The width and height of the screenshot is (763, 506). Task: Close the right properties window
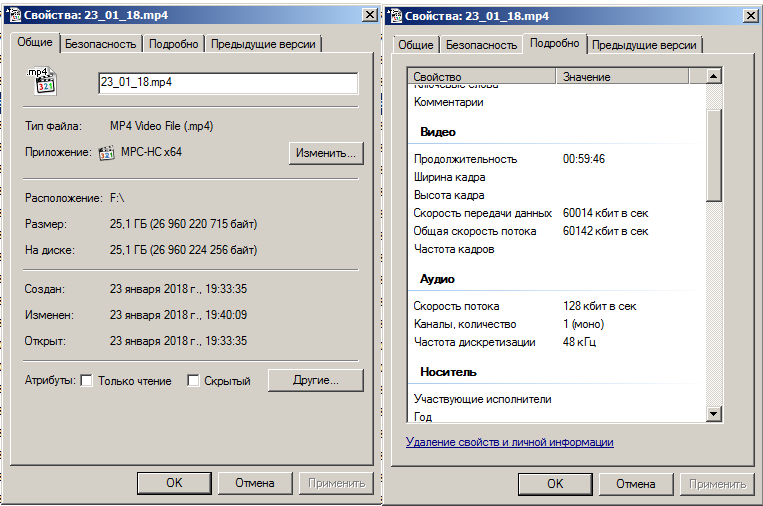[x=752, y=16]
